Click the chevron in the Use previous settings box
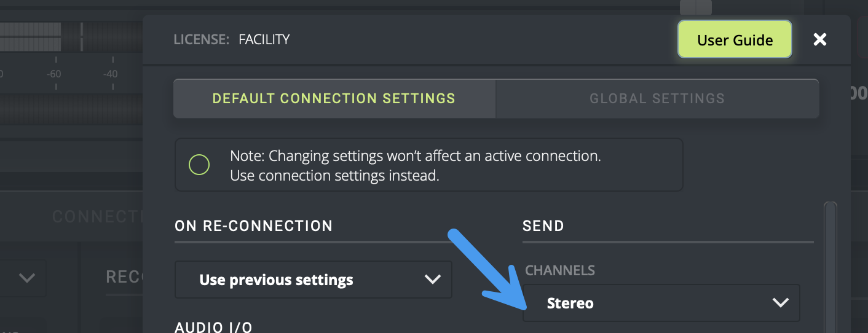This screenshot has width=868, height=333. coord(433,280)
